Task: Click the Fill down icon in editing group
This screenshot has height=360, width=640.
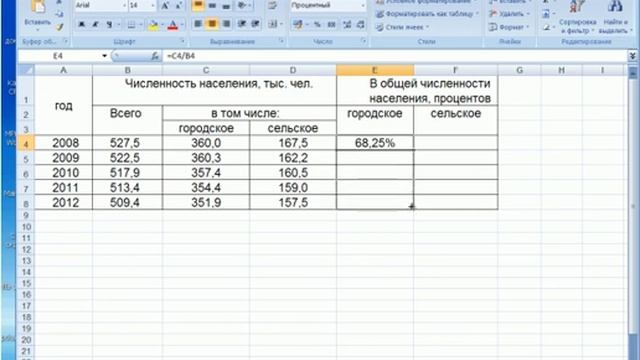Action: point(546,14)
